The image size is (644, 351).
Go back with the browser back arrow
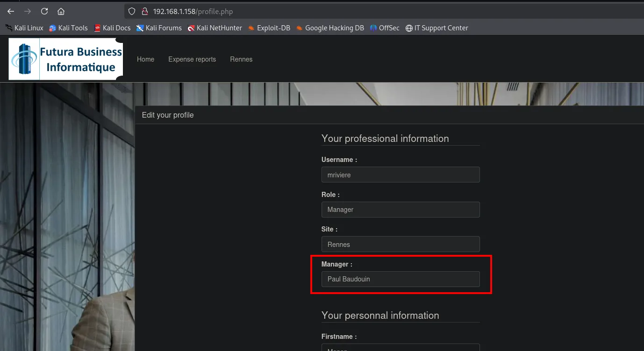[x=11, y=11]
